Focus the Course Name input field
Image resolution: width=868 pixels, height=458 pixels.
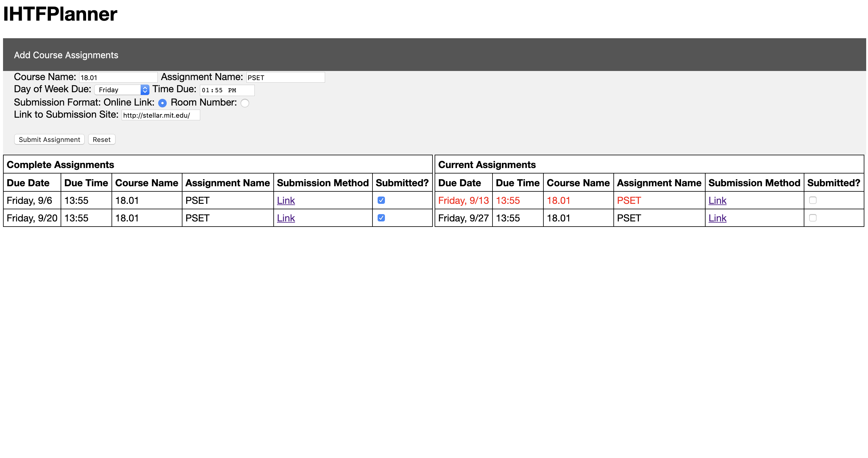tap(118, 78)
